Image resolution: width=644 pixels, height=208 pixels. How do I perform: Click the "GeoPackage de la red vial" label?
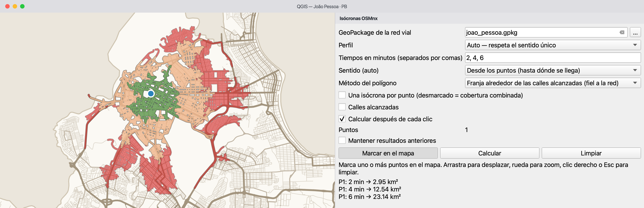(x=374, y=33)
